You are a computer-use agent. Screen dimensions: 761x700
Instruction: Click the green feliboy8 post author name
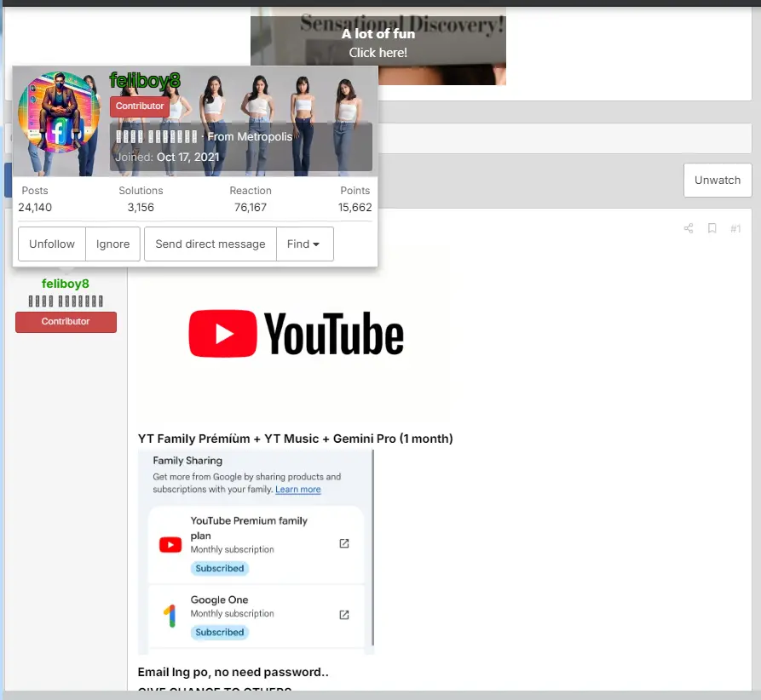pos(66,284)
